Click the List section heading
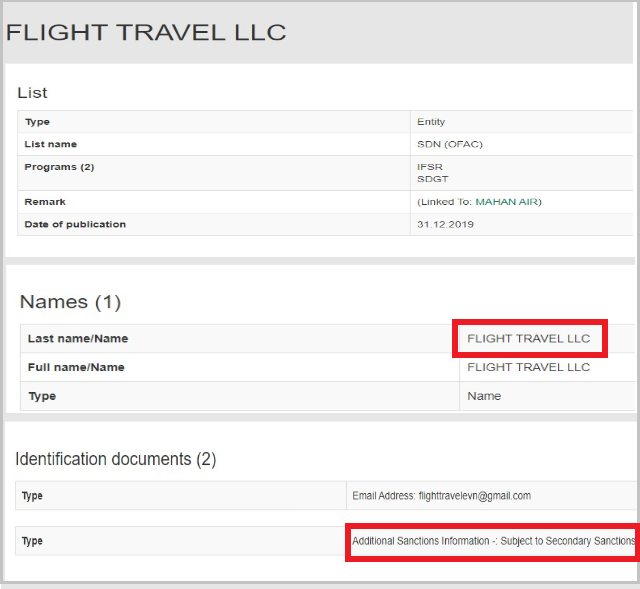Image resolution: width=640 pixels, height=589 pixels. [32, 93]
